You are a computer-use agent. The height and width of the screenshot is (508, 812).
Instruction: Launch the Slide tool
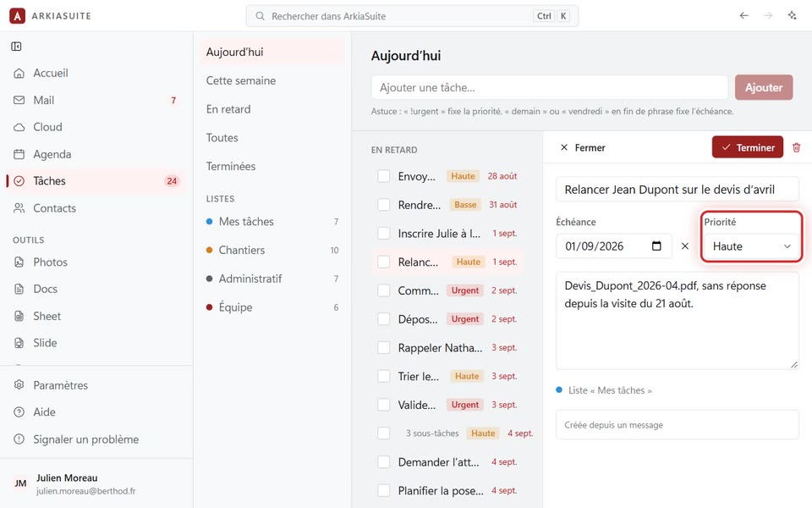click(x=96, y=343)
